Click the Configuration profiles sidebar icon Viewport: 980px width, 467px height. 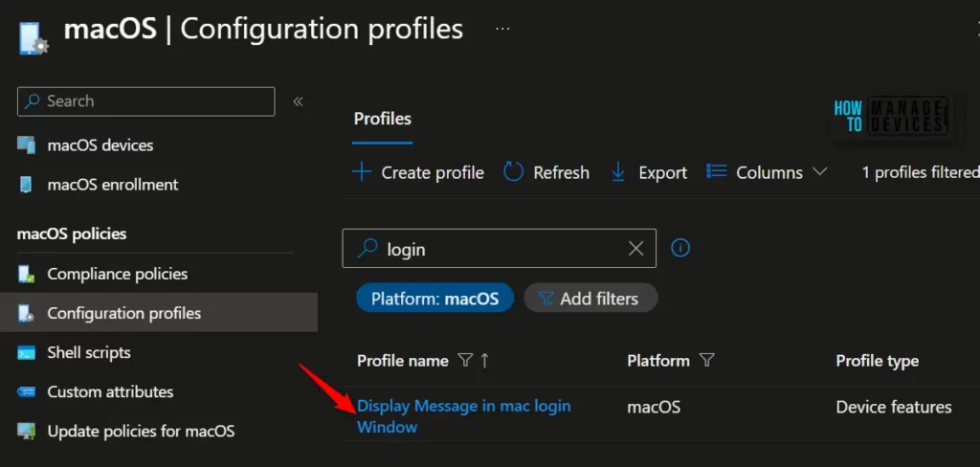pos(26,313)
